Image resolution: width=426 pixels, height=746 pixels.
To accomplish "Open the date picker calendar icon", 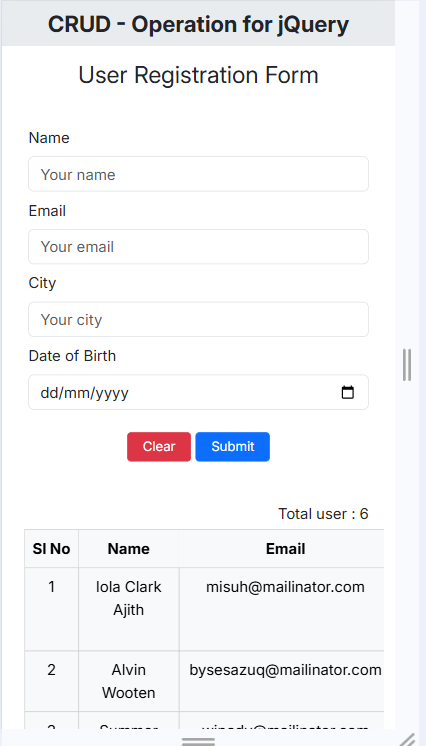I will [348, 393].
